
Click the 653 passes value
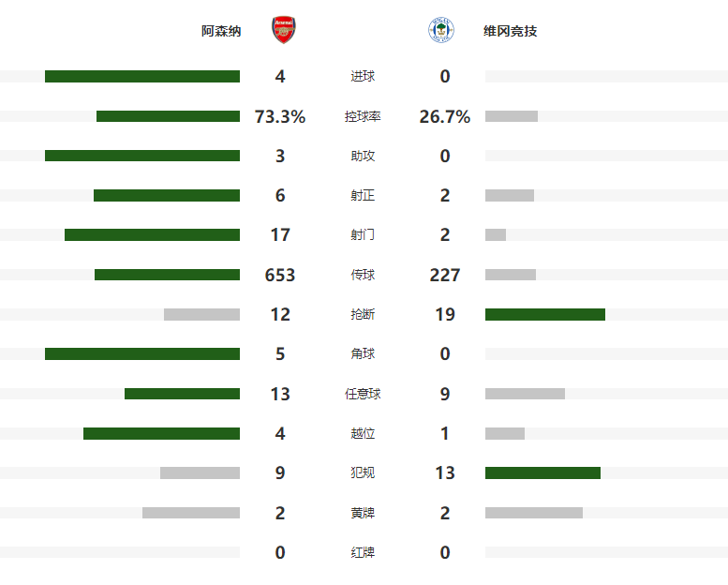[x=280, y=275]
